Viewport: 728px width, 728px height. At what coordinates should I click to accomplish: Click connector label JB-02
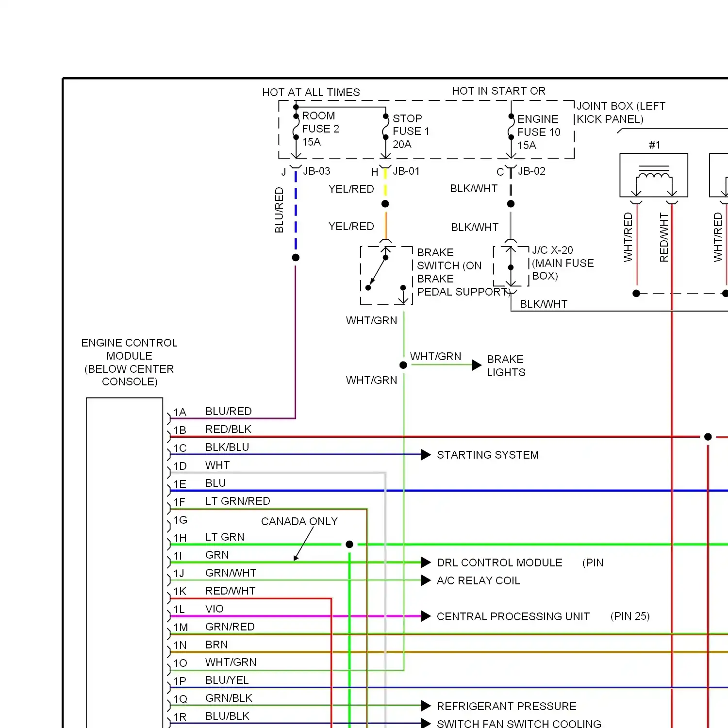pyautogui.click(x=531, y=171)
